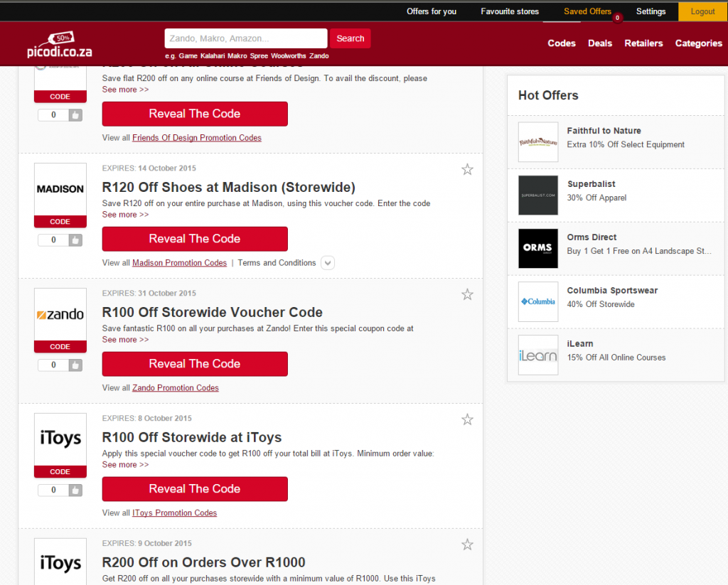Screen dimensions: 728x585
Task: Click iToys logo on R100 Off Storewide offer
Action: (60, 439)
